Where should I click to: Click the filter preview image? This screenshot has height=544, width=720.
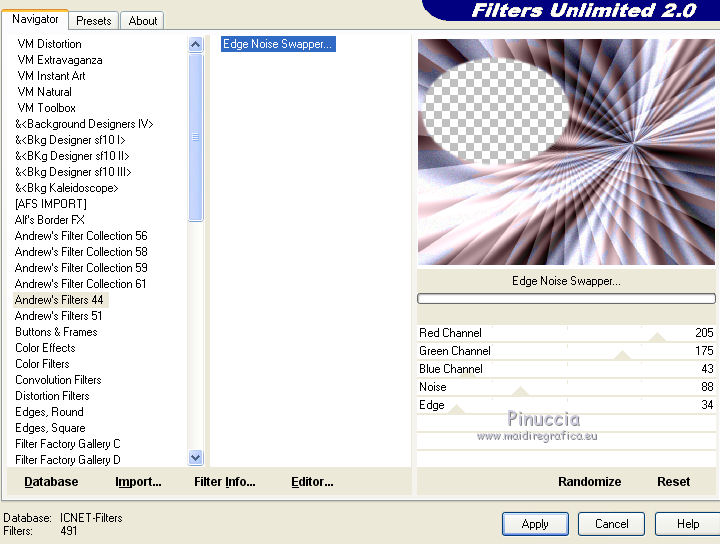566,152
